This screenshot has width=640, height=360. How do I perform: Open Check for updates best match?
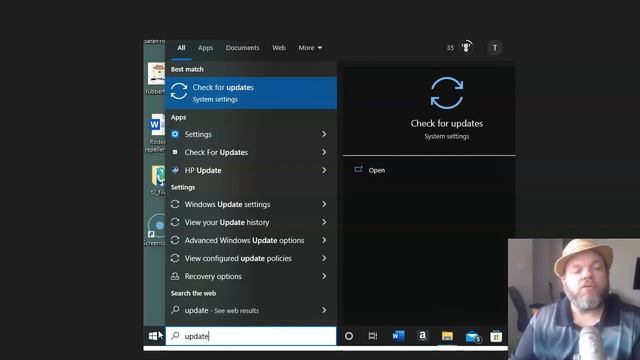(251, 93)
